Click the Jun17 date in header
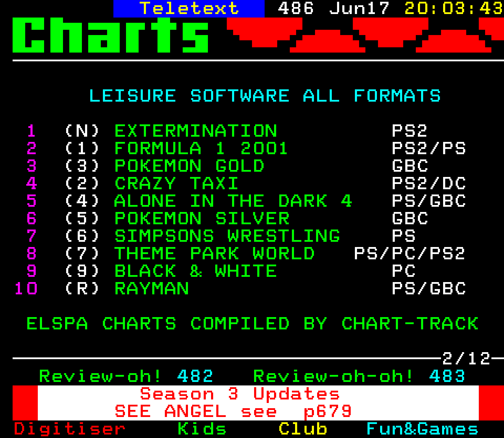 tap(359, 8)
